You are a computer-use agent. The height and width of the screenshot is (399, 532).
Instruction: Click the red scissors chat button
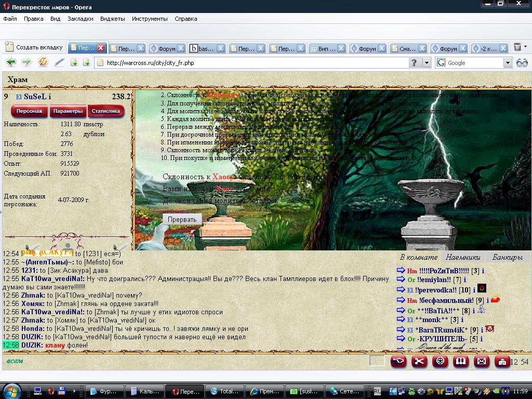coord(419,362)
